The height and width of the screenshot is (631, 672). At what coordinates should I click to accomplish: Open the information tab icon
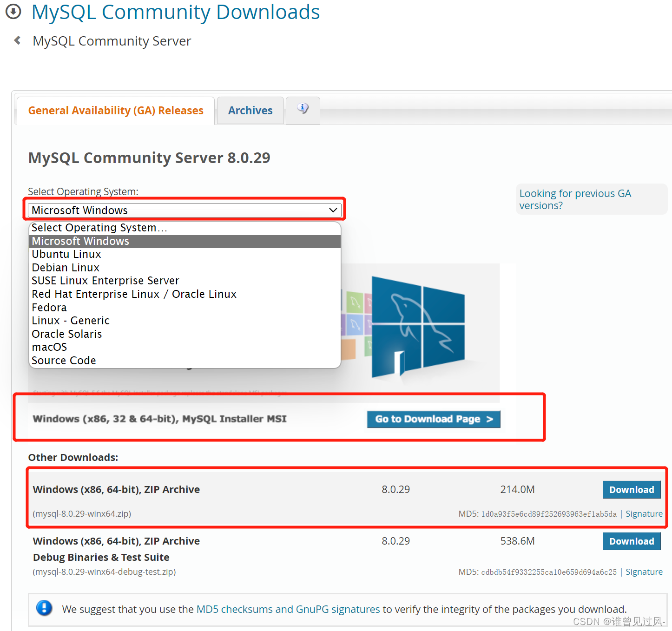pyautogui.click(x=303, y=110)
